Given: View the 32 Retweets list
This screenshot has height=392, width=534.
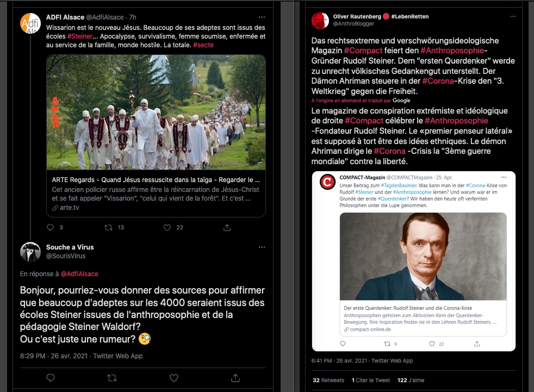Looking at the screenshot, I should 328,381.
